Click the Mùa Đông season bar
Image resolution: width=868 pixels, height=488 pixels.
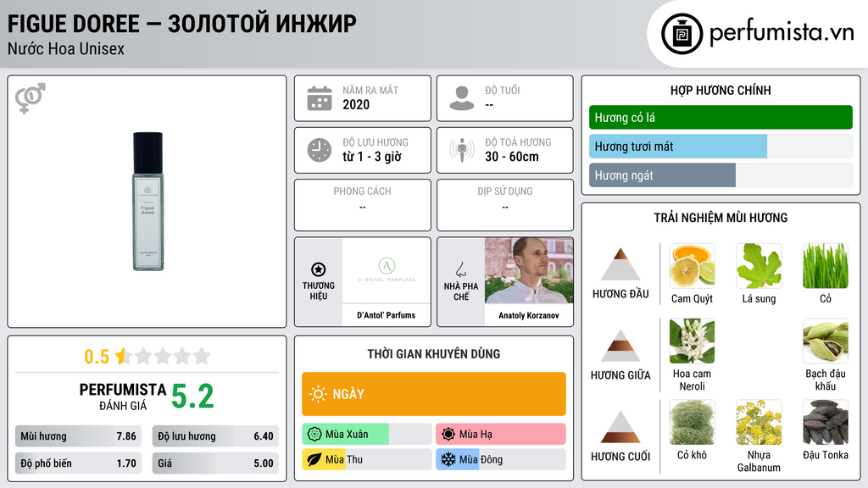pos(501,459)
